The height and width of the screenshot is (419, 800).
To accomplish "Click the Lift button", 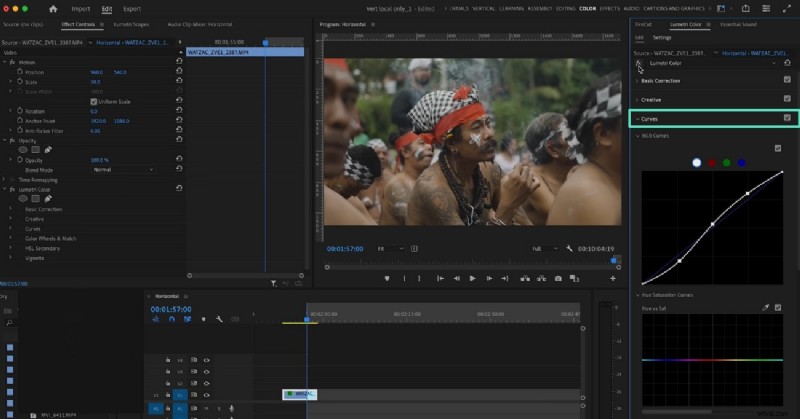I will click(524, 278).
